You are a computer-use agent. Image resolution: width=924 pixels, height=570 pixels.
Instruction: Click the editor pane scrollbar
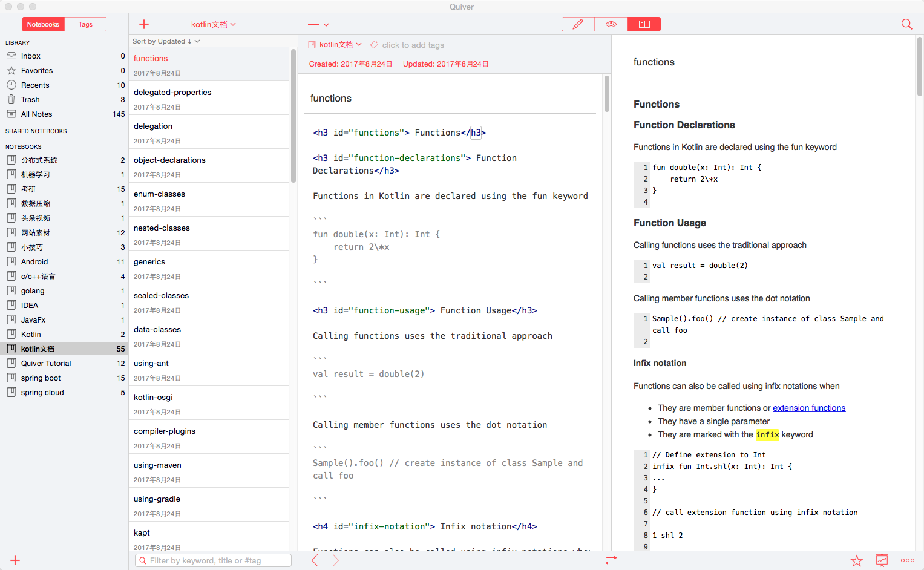(607, 94)
